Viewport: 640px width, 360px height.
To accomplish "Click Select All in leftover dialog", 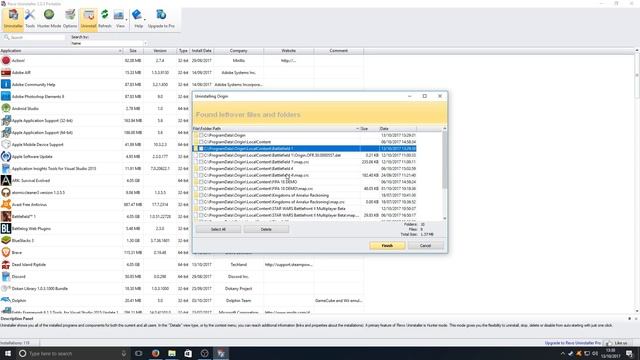I will pos(218,229).
